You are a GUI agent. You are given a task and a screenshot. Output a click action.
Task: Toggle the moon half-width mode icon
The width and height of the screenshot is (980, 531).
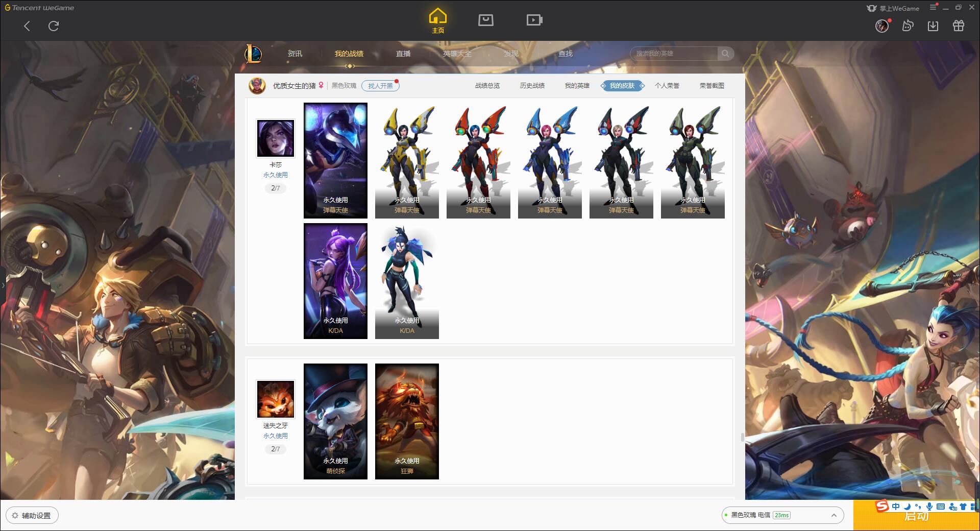[907, 506]
